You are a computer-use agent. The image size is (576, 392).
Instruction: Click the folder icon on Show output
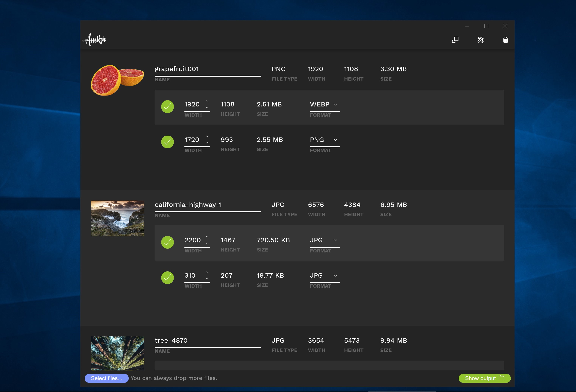501,378
